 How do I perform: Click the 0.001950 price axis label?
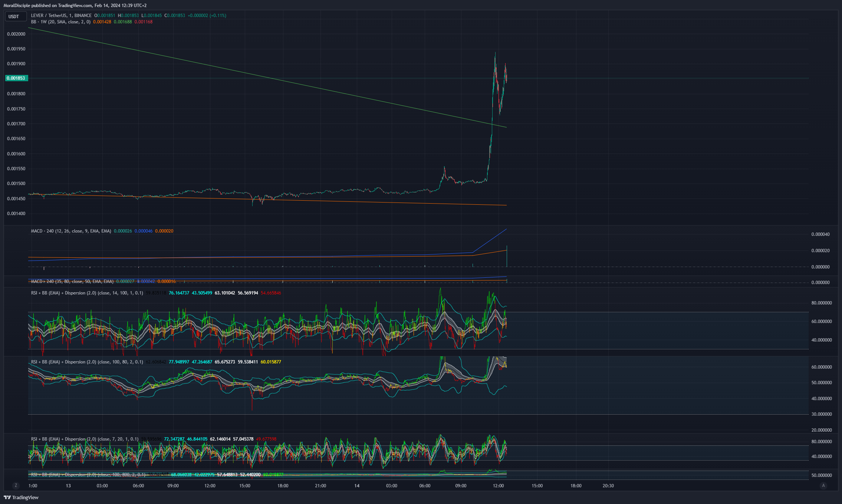coord(16,49)
